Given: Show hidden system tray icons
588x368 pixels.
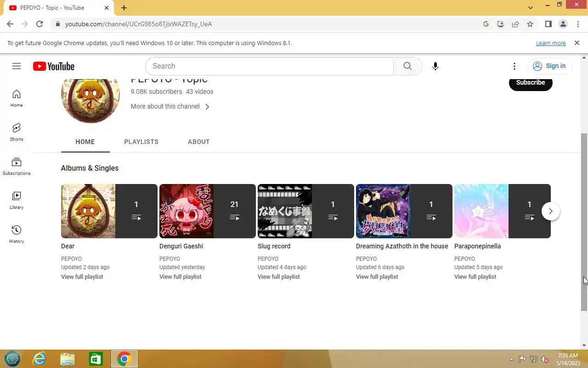Looking at the screenshot, I should [x=511, y=359].
